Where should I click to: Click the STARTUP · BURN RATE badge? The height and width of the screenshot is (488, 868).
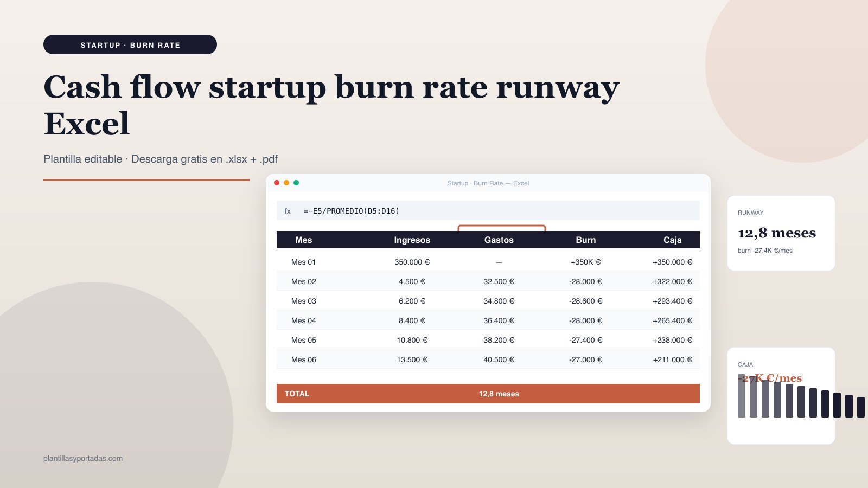130,44
